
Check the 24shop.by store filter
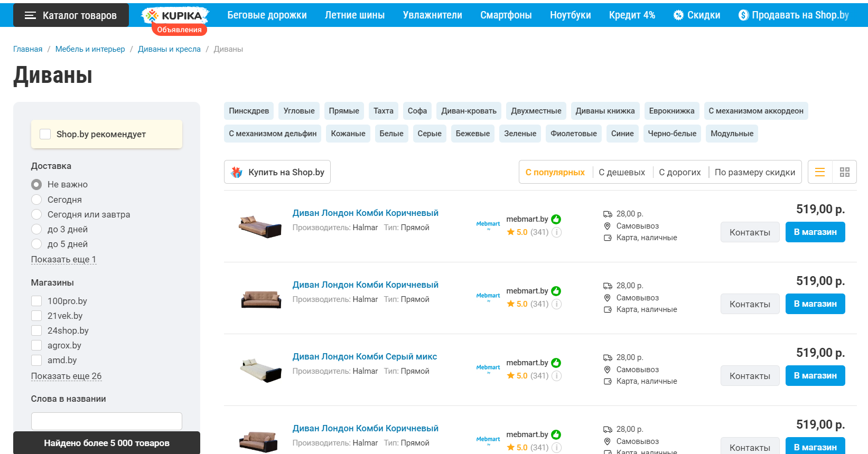click(x=36, y=330)
